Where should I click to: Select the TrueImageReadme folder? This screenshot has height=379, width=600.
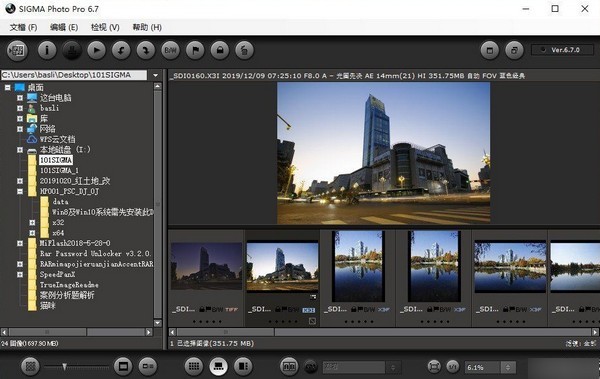point(69,285)
